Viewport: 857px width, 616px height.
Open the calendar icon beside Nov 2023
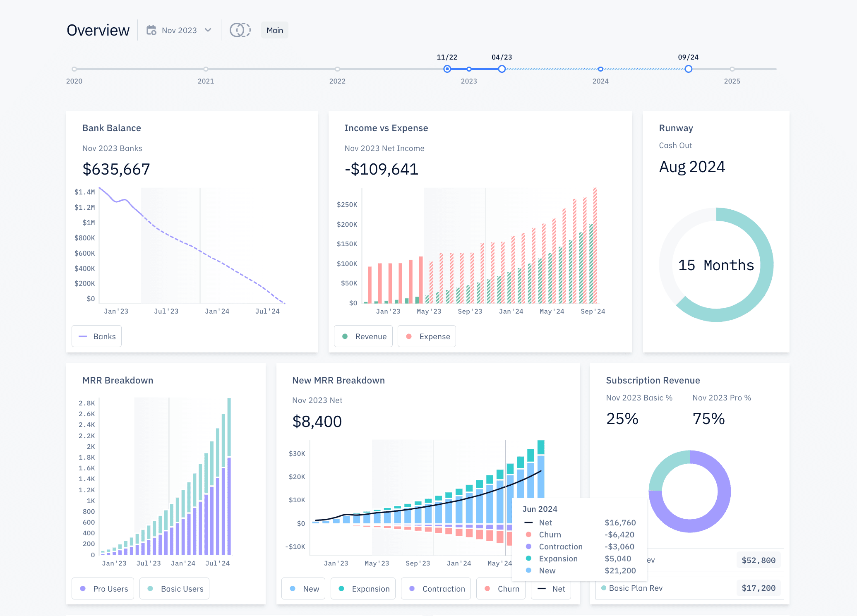[151, 30]
